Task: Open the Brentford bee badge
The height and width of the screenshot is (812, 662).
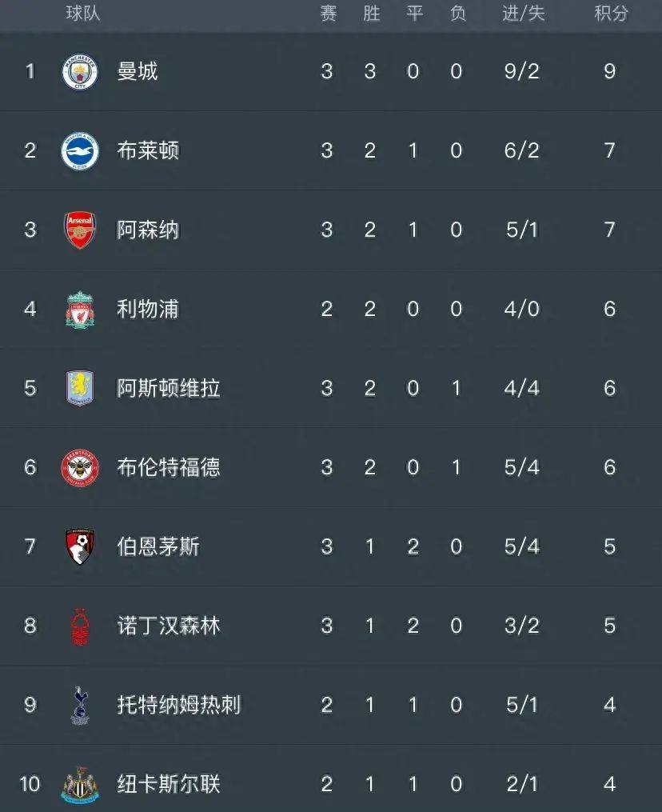Action: coord(80,468)
